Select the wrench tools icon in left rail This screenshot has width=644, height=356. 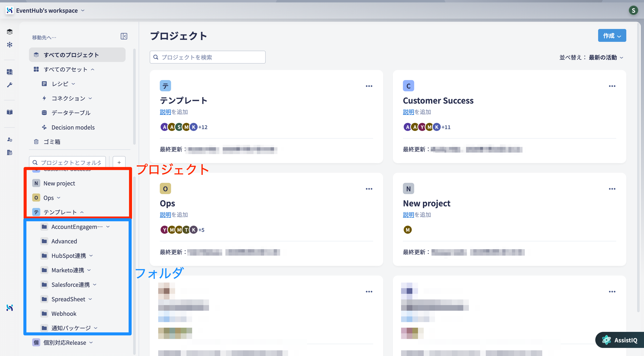(x=9, y=85)
